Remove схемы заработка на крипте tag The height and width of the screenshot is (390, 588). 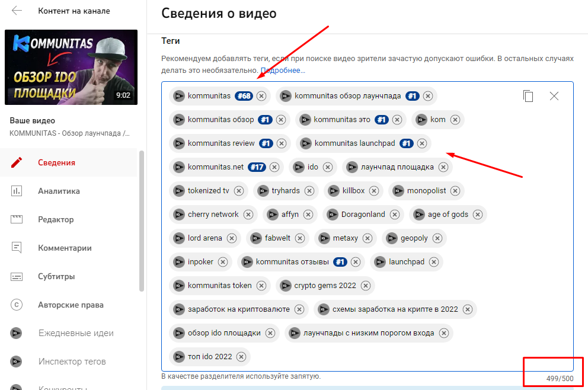[468, 309]
